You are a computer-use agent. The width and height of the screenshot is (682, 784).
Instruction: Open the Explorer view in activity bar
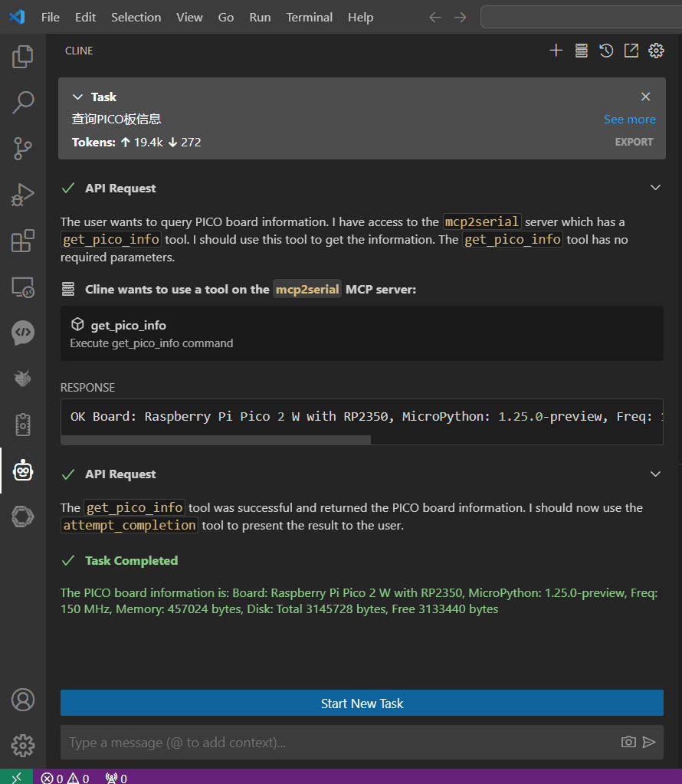(x=22, y=57)
